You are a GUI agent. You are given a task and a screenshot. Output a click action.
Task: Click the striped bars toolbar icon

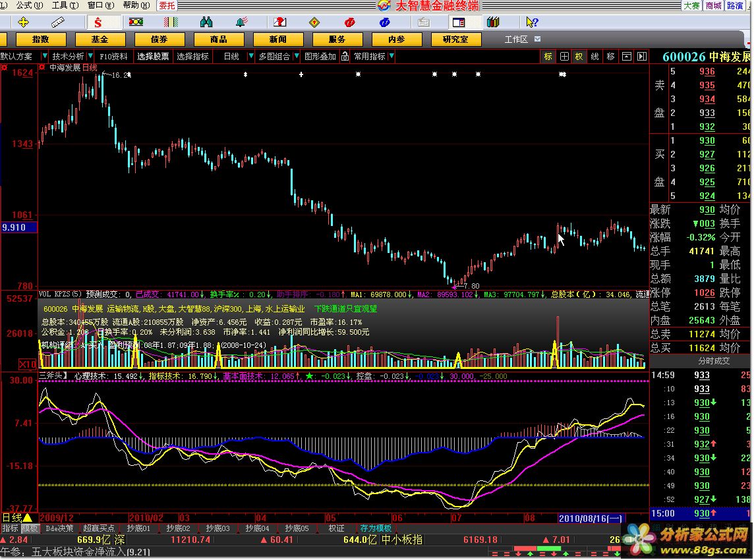pyautogui.click(x=171, y=22)
